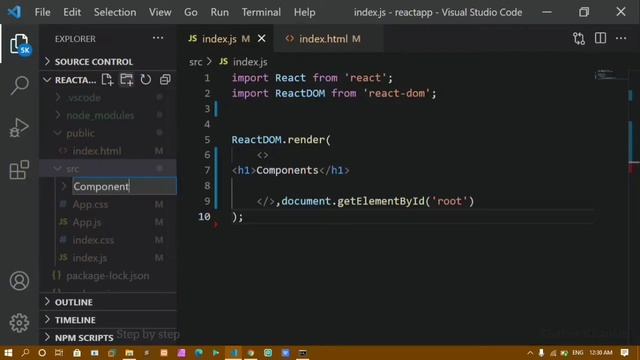Open the Microsoft Store taskbar icon
This screenshot has width=640, height=360.
click(x=77, y=353)
